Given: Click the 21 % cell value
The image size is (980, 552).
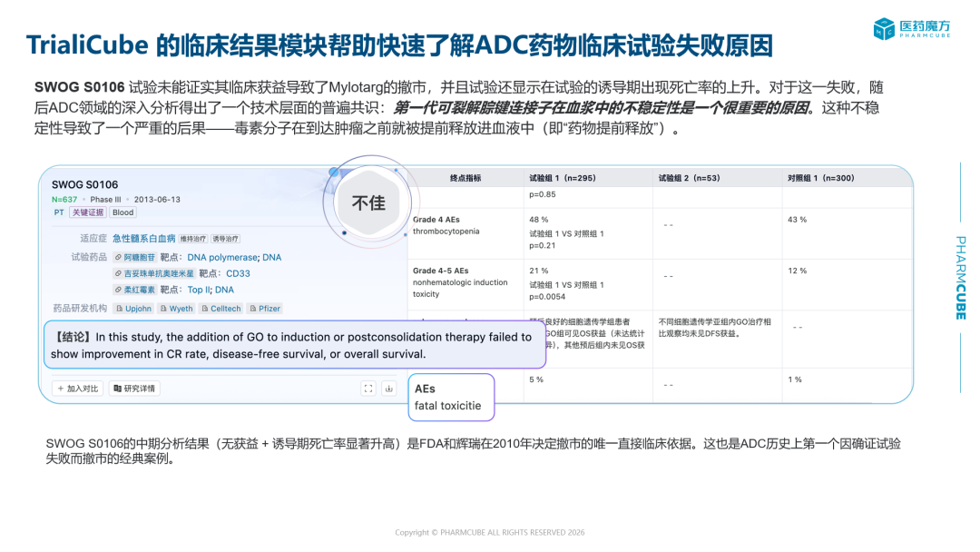Looking at the screenshot, I should click(538, 271).
